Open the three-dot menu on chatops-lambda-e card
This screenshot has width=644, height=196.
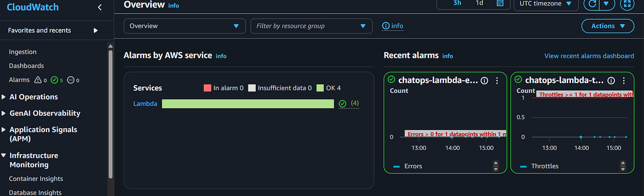497,80
